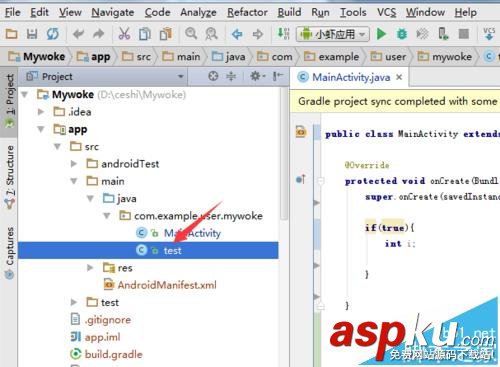500x367 pixels.
Task: Start Debug with the bug icon
Action: (x=402, y=34)
